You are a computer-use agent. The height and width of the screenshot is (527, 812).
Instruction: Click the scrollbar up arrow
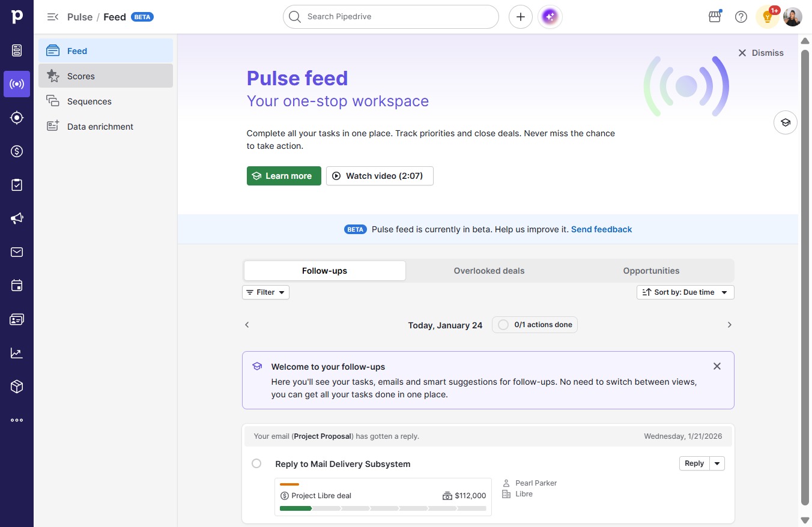click(x=805, y=40)
